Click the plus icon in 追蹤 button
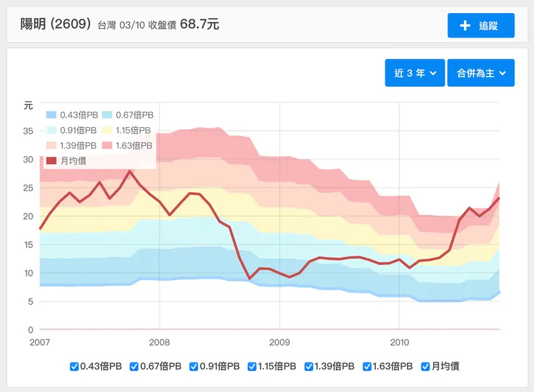The image size is (534, 392). (x=465, y=25)
